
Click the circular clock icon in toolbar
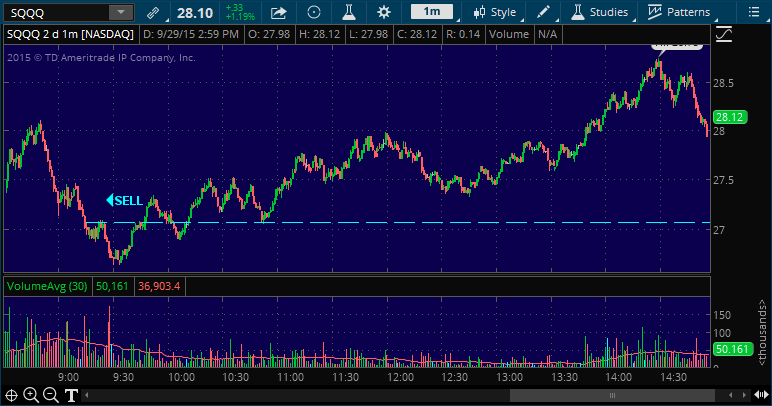coord(314,12)
